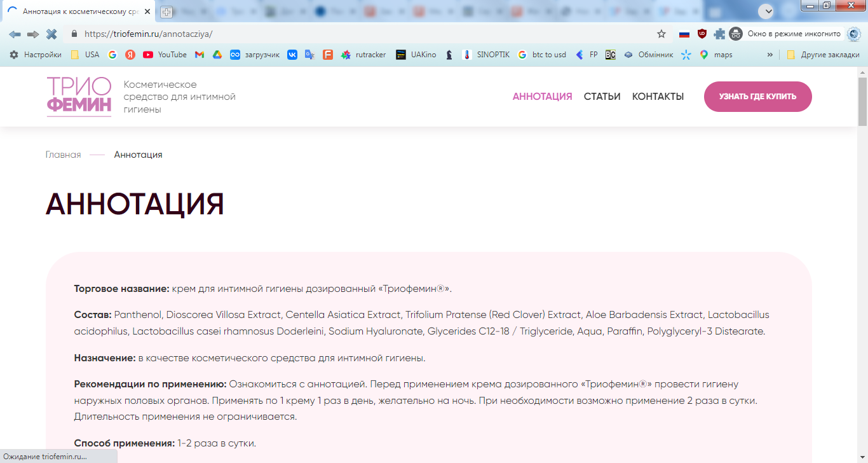868x463 pixels.
Task: Click the 'Торговое название:' label
Action: [121, 289]
